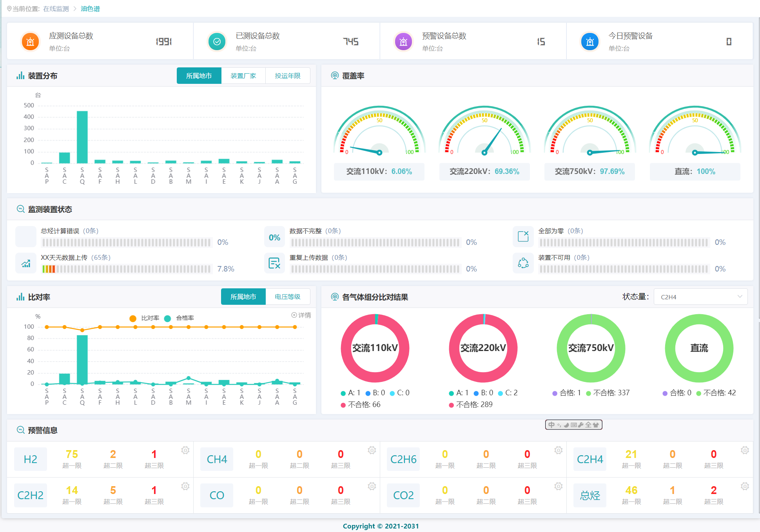The image size is (760, 532).
Task: Open settings gear for C2H4 alerts
Action: pos(745,450)
